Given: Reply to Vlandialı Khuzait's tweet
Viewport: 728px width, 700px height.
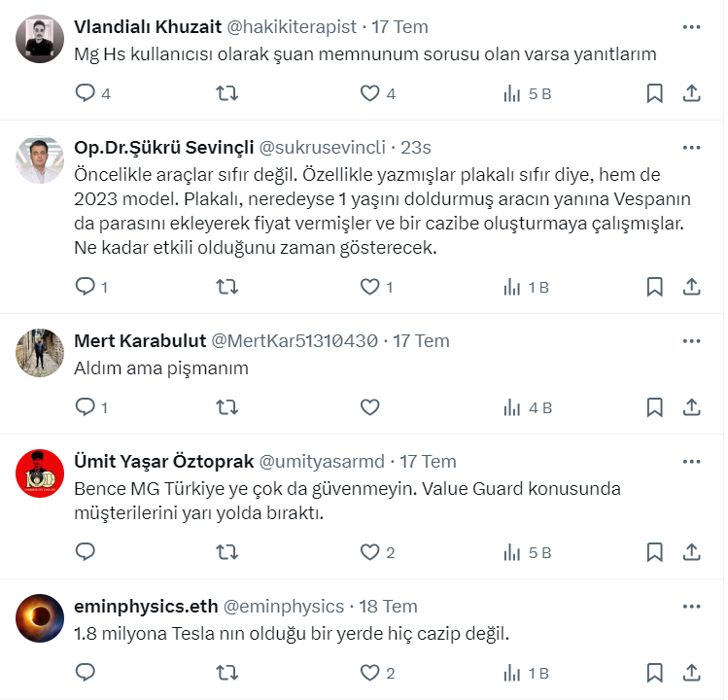Looking at the screenshot, I should click(x=86, y=93).
